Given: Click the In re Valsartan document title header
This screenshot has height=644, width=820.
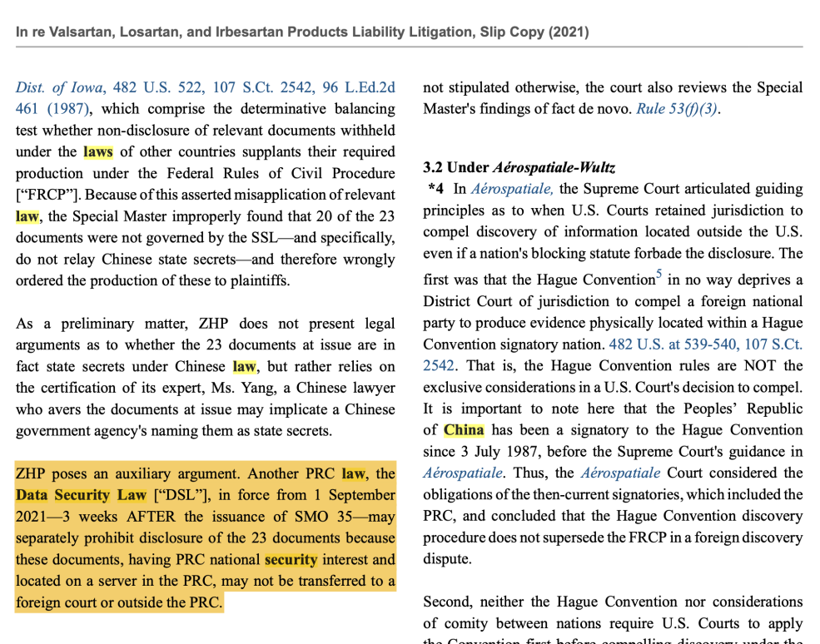Looking at the screenshot, I should click(302, 32).
